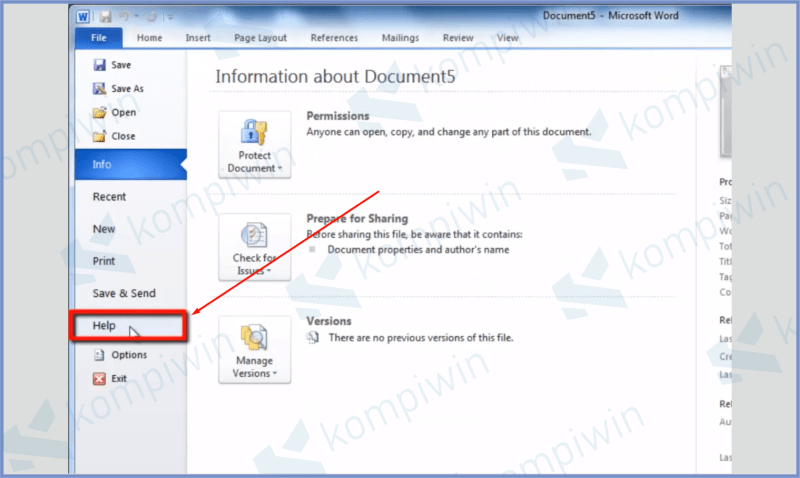
Task: Click the Prepare for Sharing heading
Action: (x=357, y=218)
